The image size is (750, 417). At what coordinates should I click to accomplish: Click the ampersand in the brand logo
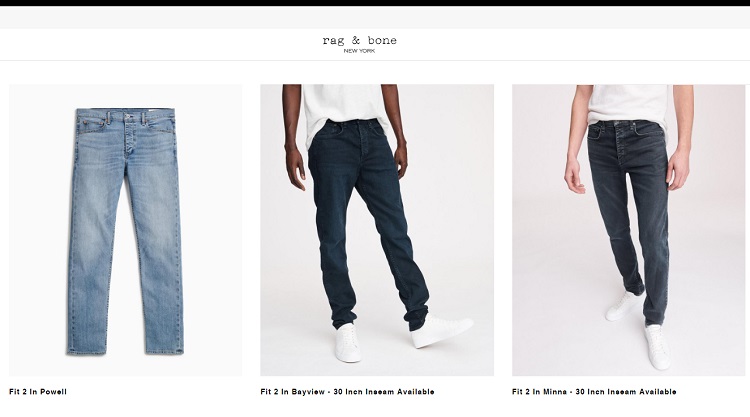[x=356, y=41]
